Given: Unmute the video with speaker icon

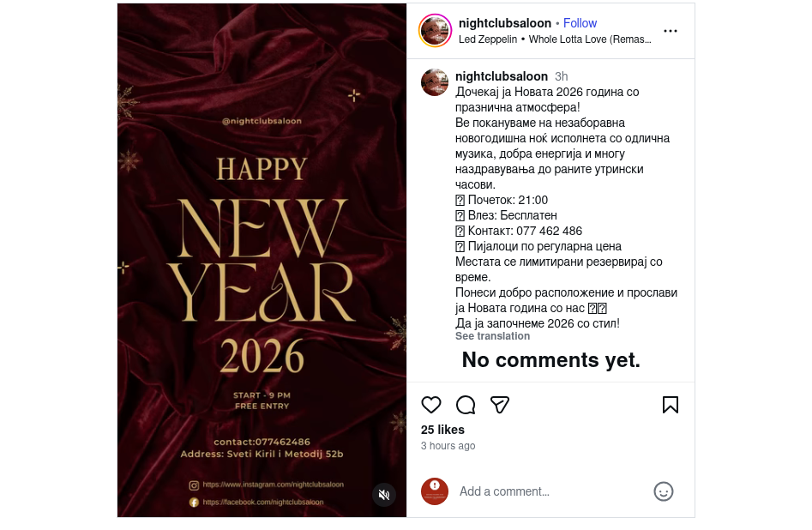Looking at the screenshot, I should pyautogui.click(x=384, y=495).
